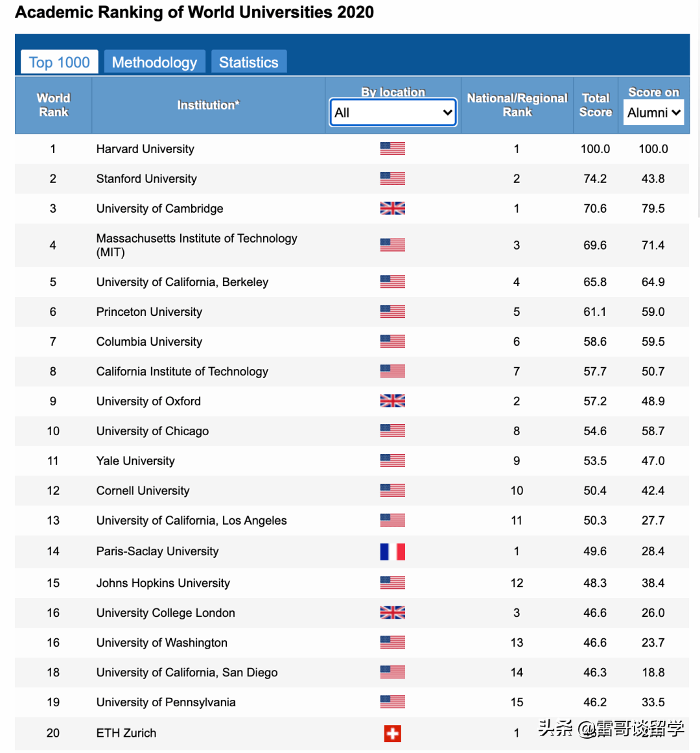Click the US flag beside Columbia University
Viewport: 700px width, 753px height.
(x=393, y=341)
